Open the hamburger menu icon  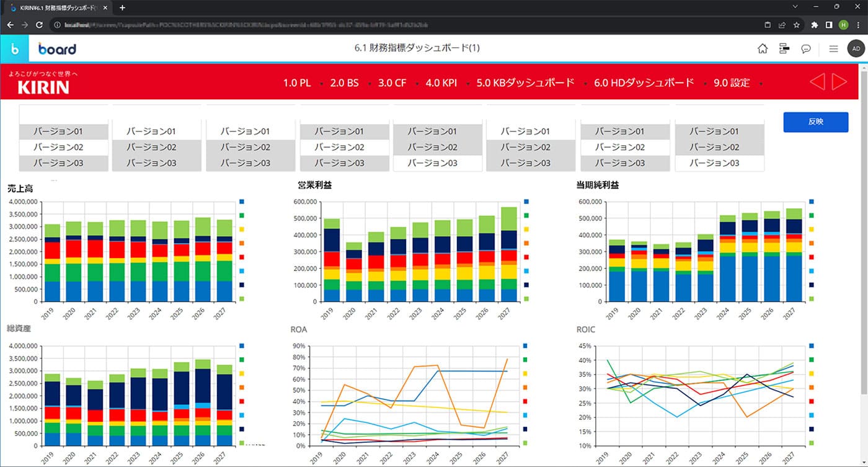[x=834, y=49]
